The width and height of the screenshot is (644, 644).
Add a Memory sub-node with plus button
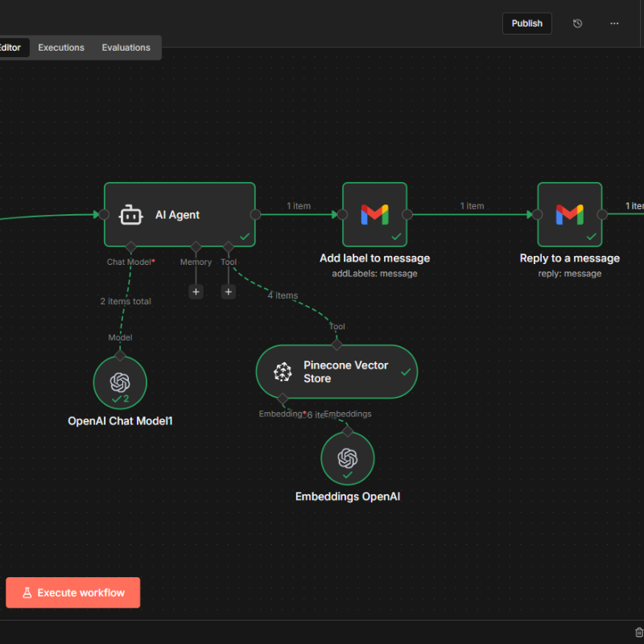pos(196,291)
